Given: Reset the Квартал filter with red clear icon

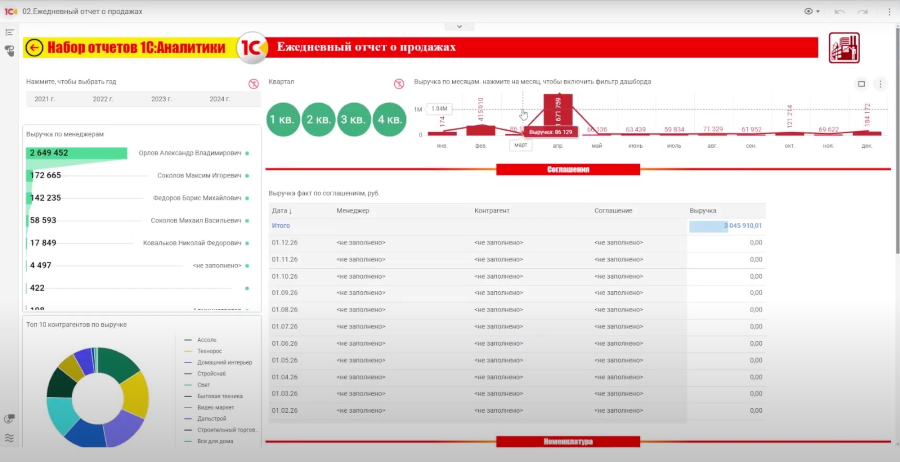Looking at the screenshot, I should point(399,84).
